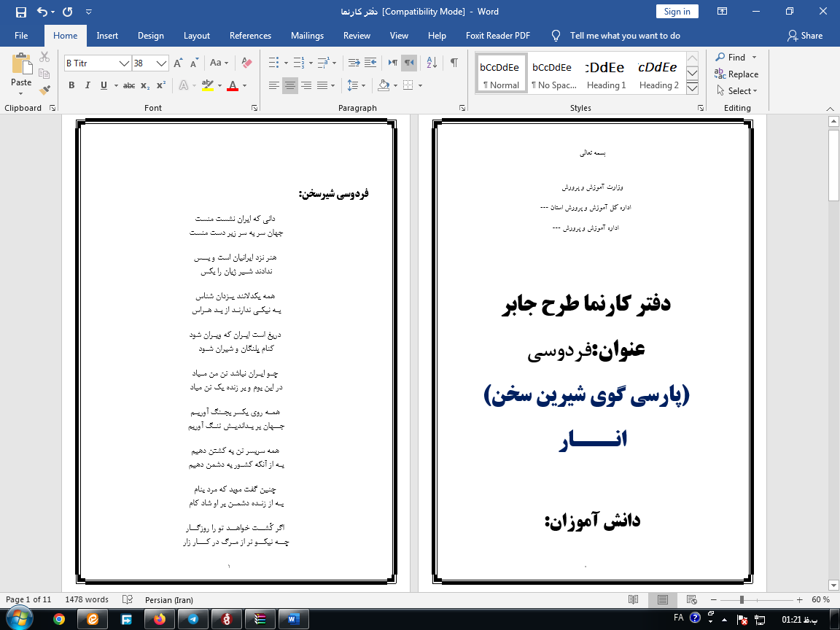Apply italic formatting
The width and height of the screenshot is (840, 630).
(x=87, y=85)
